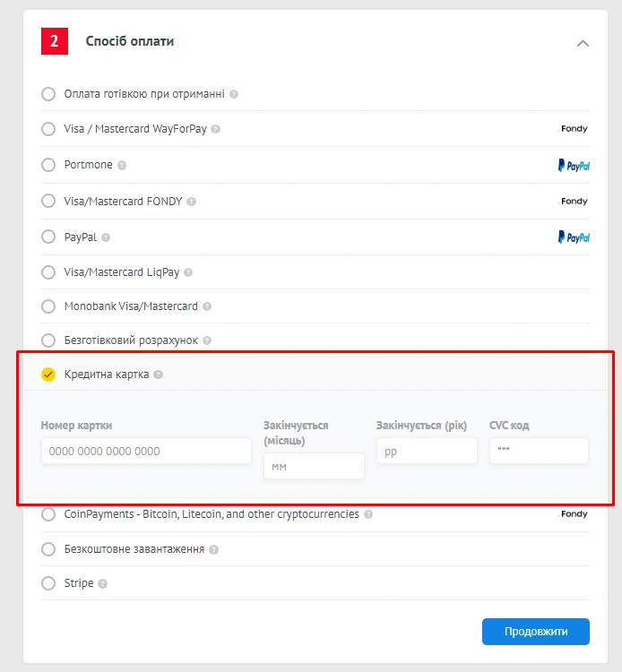Click Fondy logo in WayForPay row

click(x=574, y=129)
